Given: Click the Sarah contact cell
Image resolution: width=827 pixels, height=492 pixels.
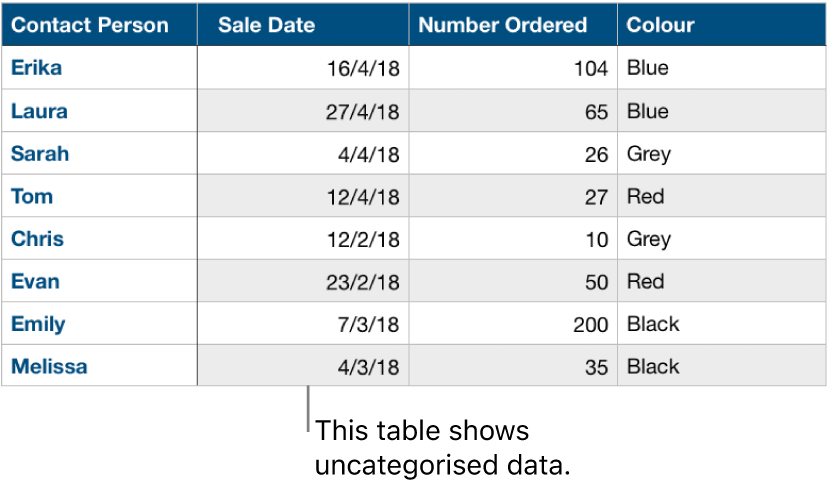Looking at the screenshot, I should coord(40,154).
